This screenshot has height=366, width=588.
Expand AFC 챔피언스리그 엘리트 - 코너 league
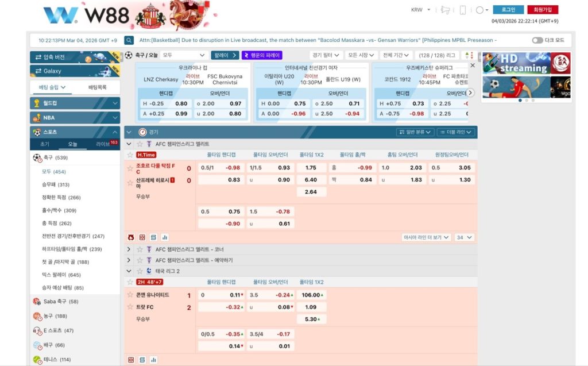pyautogui.click(x=129, y=249)
